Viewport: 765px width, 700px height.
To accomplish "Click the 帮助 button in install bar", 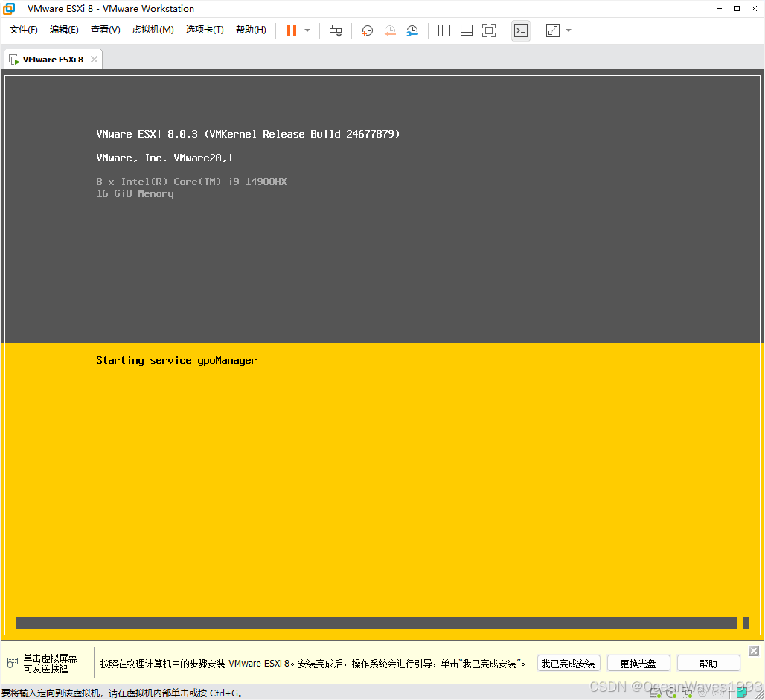I will pos(708,664).
